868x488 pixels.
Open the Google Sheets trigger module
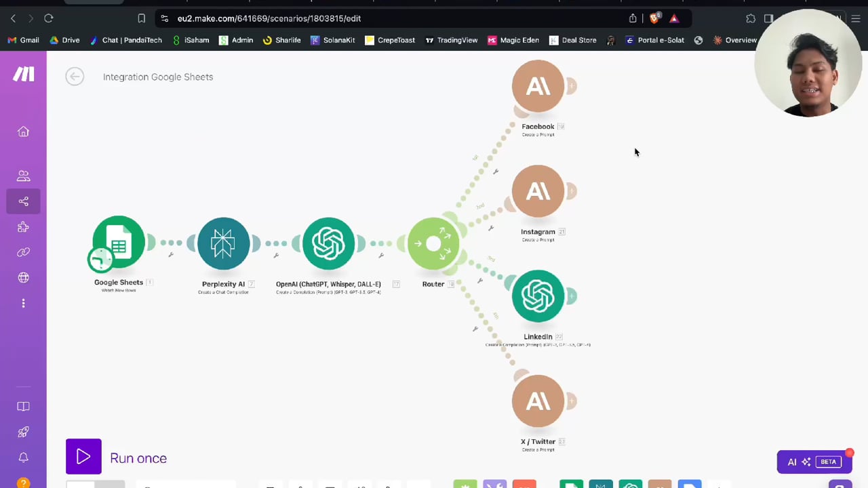point(119,242)
